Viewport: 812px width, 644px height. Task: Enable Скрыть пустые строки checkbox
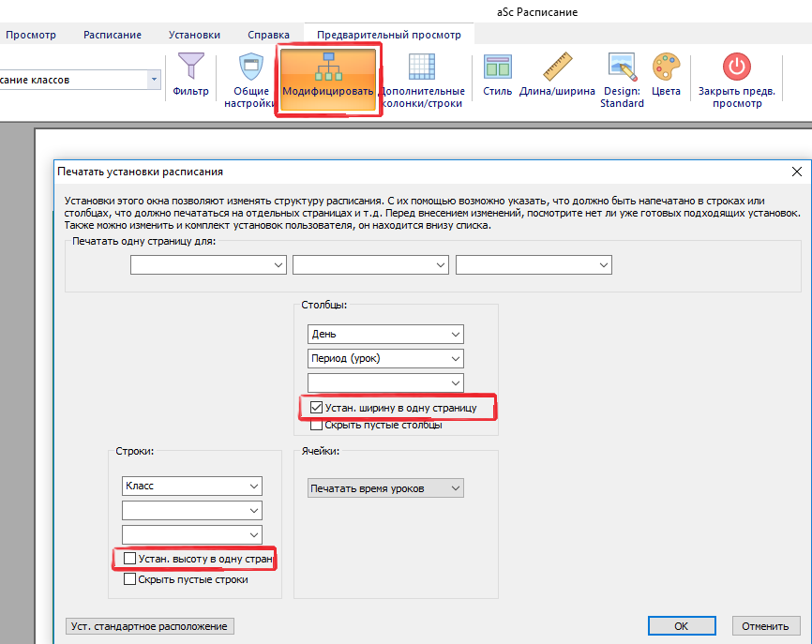[x=130, y=579]
